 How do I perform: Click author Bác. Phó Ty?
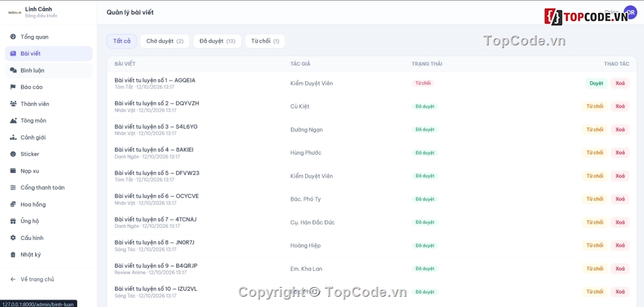[x=306, y=199]
